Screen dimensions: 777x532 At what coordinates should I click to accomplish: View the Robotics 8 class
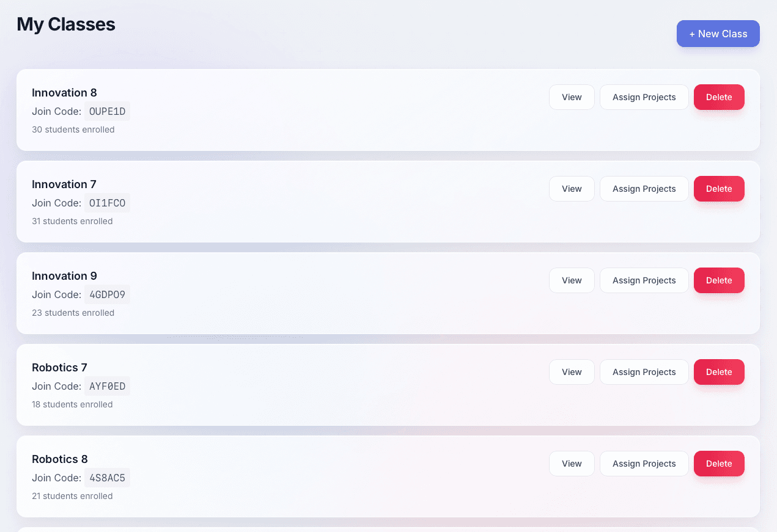[x=571, y=463]
